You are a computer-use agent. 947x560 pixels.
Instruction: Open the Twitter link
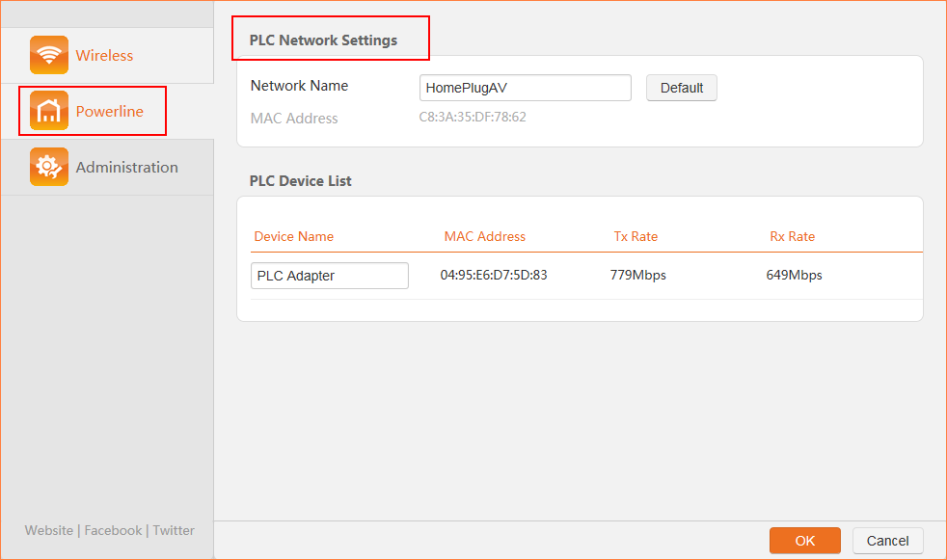coord(174,530)
